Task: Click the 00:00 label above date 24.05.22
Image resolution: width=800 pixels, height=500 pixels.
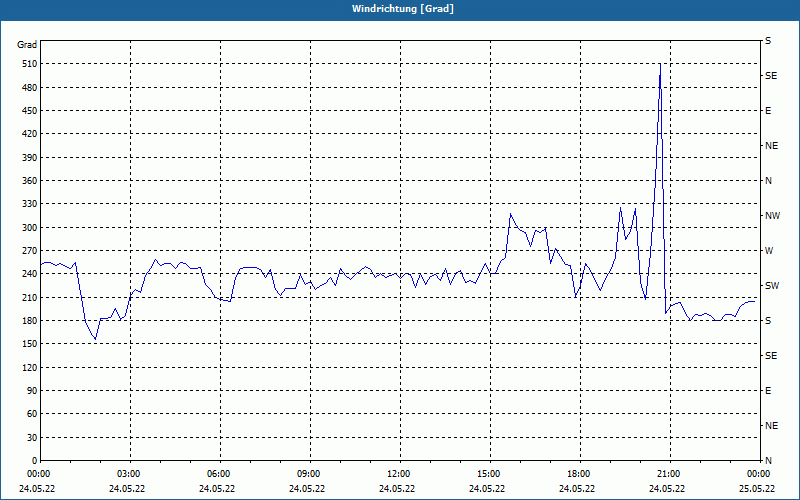Action: pos(40,474)
